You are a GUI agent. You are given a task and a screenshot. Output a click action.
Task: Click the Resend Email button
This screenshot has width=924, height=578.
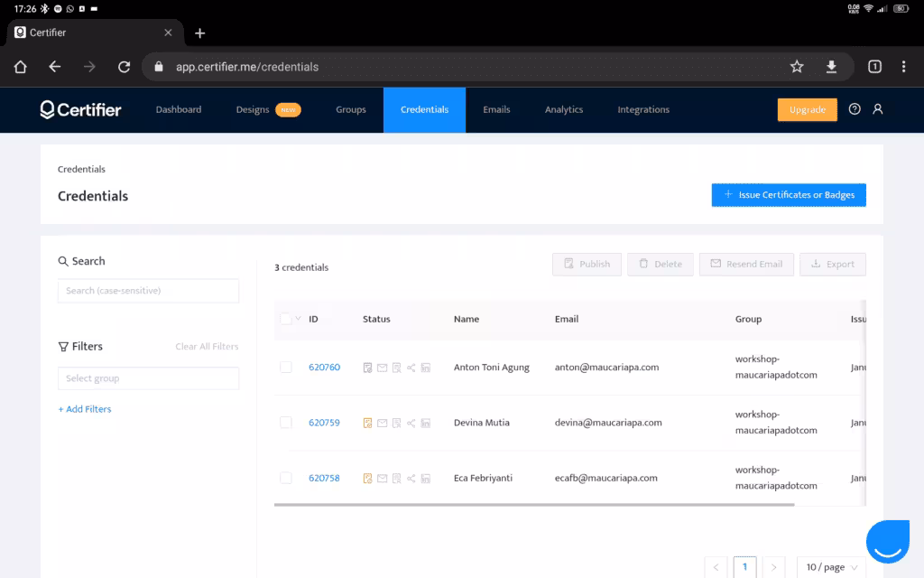click(746, 265)
